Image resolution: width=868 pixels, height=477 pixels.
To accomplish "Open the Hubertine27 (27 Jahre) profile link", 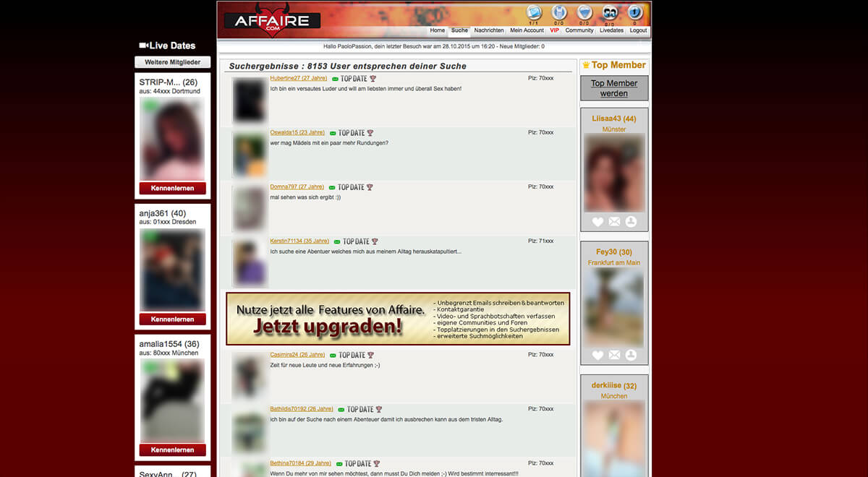I will tap(299, 78).
